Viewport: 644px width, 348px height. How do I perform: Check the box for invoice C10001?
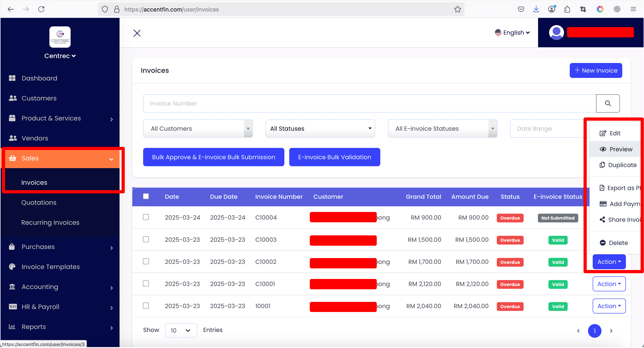146,284
